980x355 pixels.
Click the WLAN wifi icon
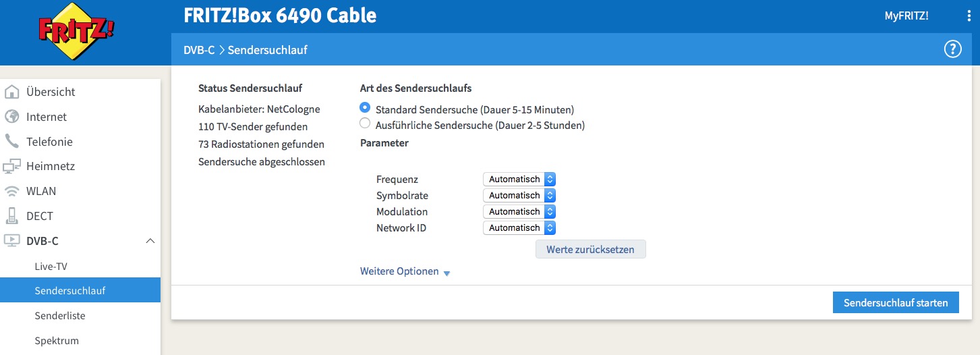11,191
